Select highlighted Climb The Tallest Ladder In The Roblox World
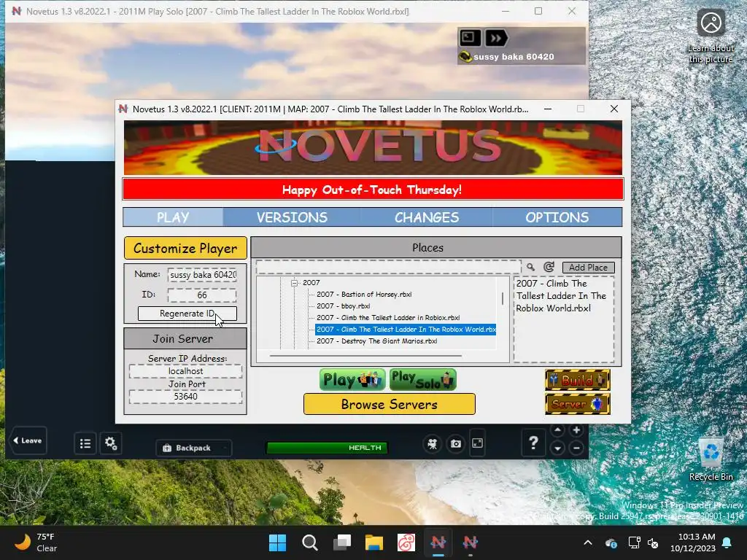This screenshot has height=560, width=747. (x=406, y=330)
